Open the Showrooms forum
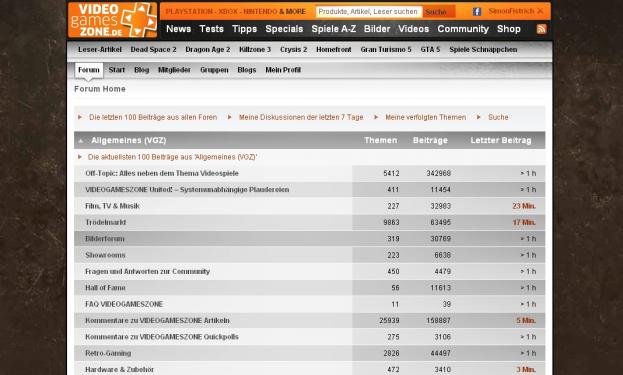Image resolution: width=623 pixels, height=375 pixels. pyautogui.click(x=105, y=255)
